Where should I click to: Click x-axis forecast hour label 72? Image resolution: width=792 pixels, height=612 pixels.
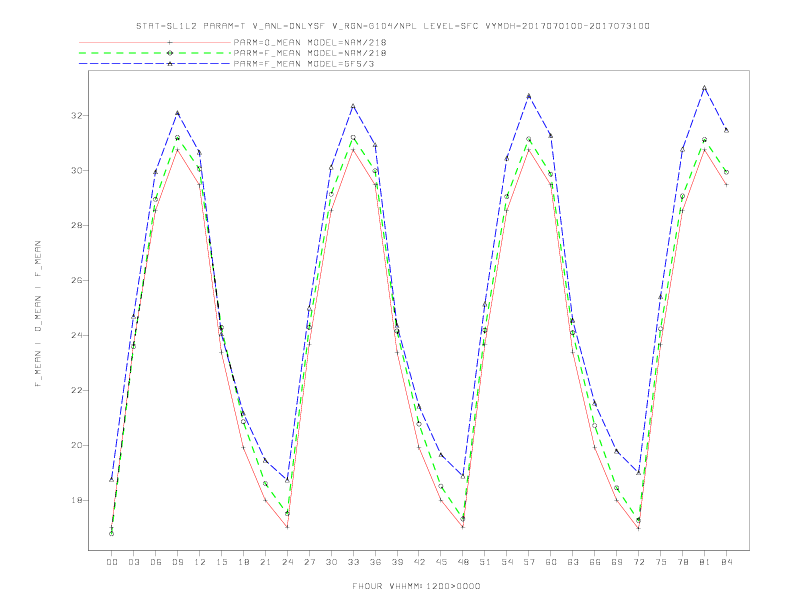[639, 562]
